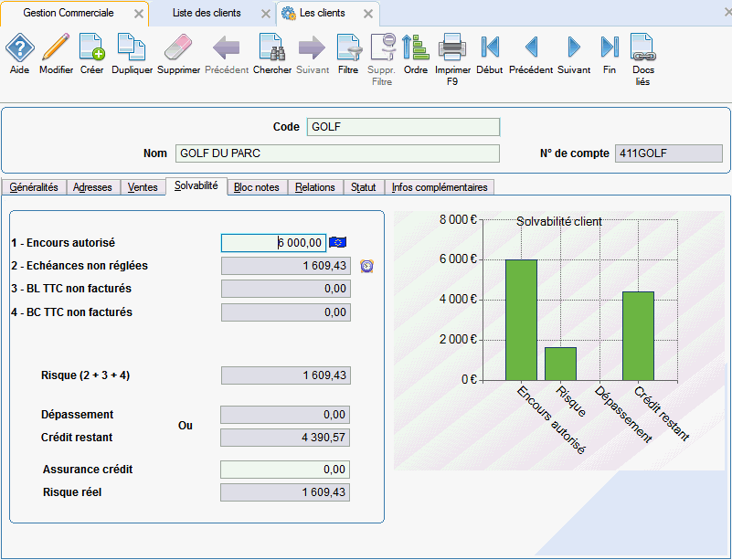Click the Modifier pencil icon
The width and height of the screenshot is (732, 560).
coord(56,48)
